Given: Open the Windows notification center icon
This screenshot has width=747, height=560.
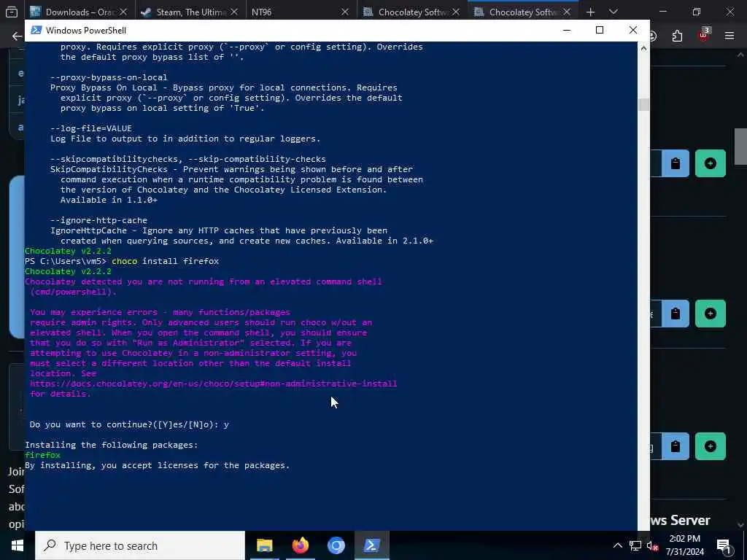Looking at the screenshot, I should tap(724, 545).
